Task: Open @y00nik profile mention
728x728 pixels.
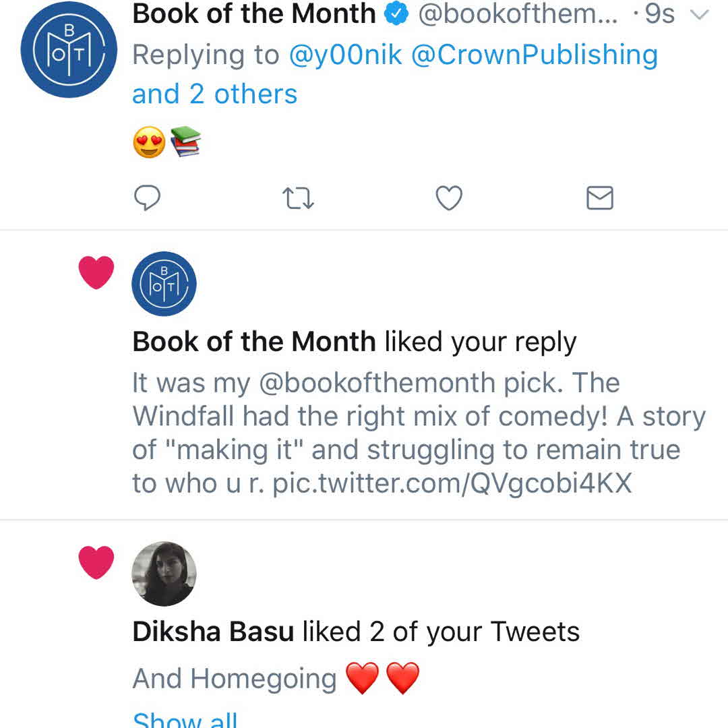Action: [x=345, y=55]
